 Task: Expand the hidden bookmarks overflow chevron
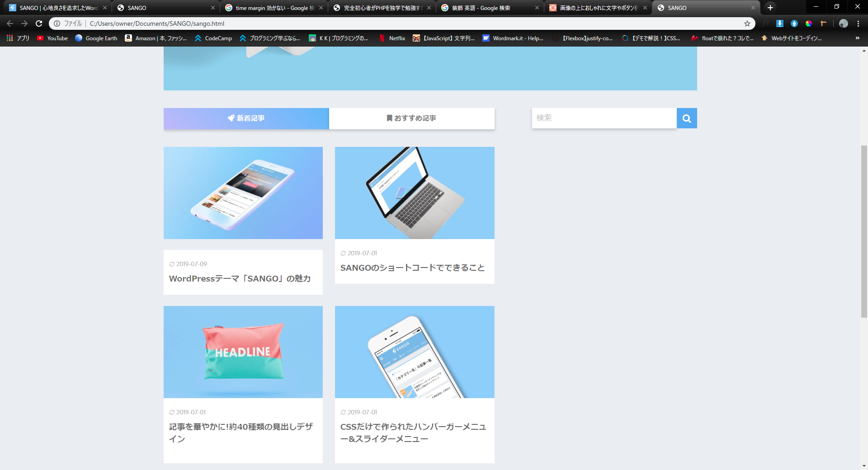click(x=857, y=38)
